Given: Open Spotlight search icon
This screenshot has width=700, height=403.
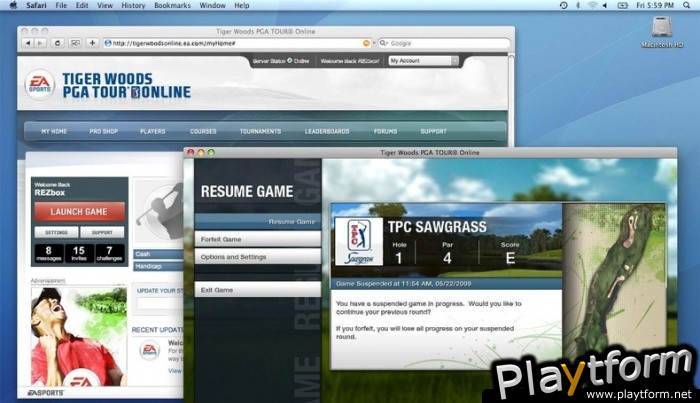Looking at the screenshot, I should coord(687,5).
